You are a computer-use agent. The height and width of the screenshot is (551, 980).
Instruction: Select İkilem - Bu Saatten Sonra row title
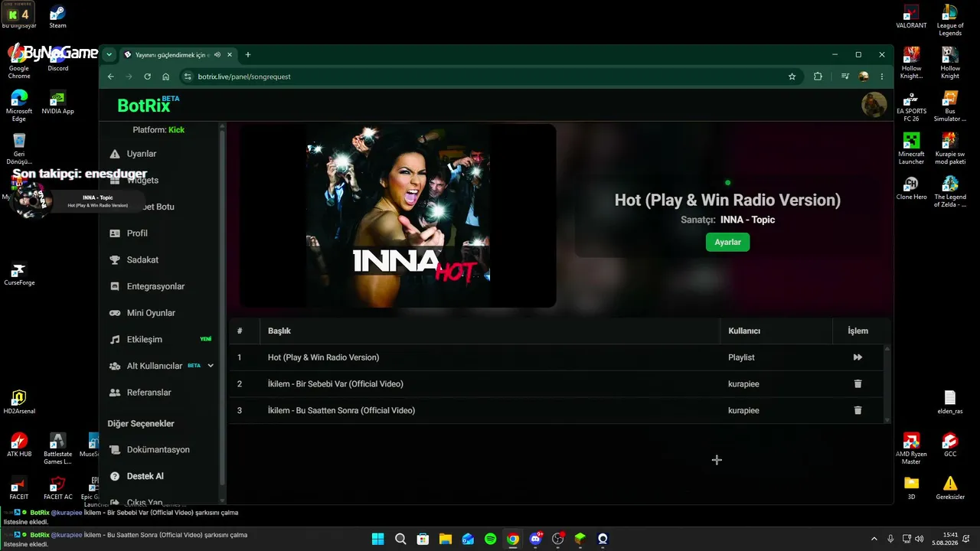[x=341, y=410]
